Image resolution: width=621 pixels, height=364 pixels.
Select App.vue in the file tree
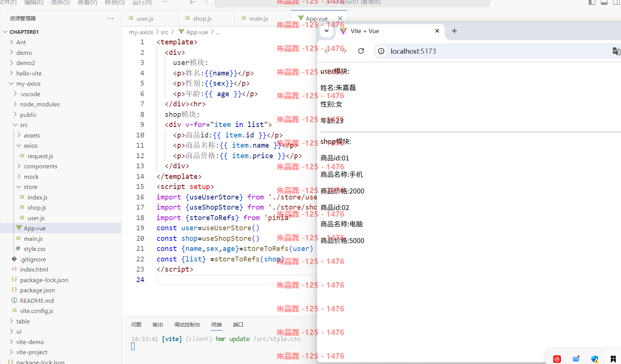click(x=35, y=228)
